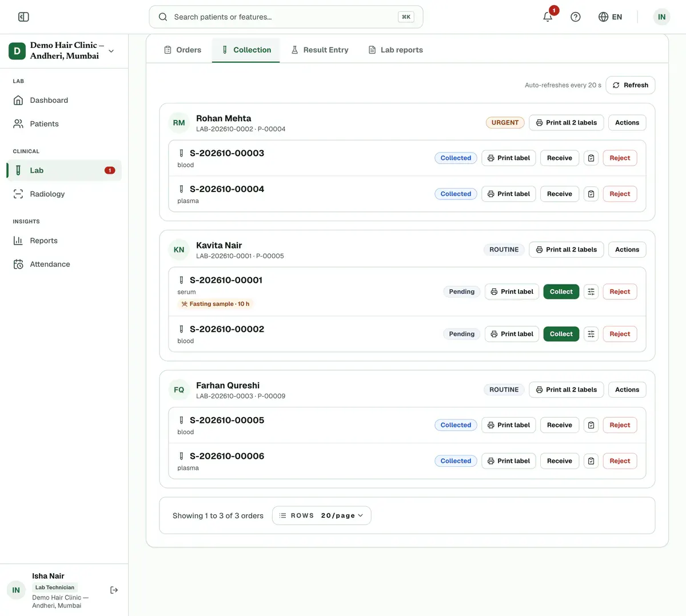Screen dimensions: 686x616
Task: Open clipboard icon for sample S-202610-00003
Action: (591, 158)
